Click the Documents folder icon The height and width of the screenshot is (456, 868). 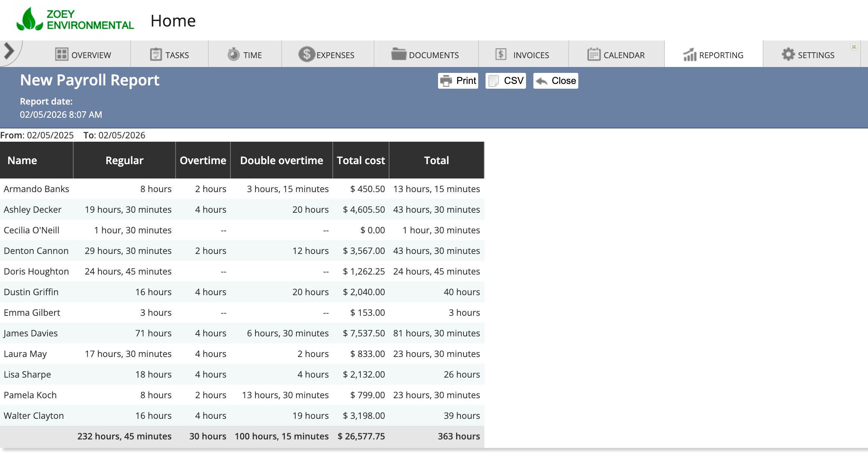398,54
